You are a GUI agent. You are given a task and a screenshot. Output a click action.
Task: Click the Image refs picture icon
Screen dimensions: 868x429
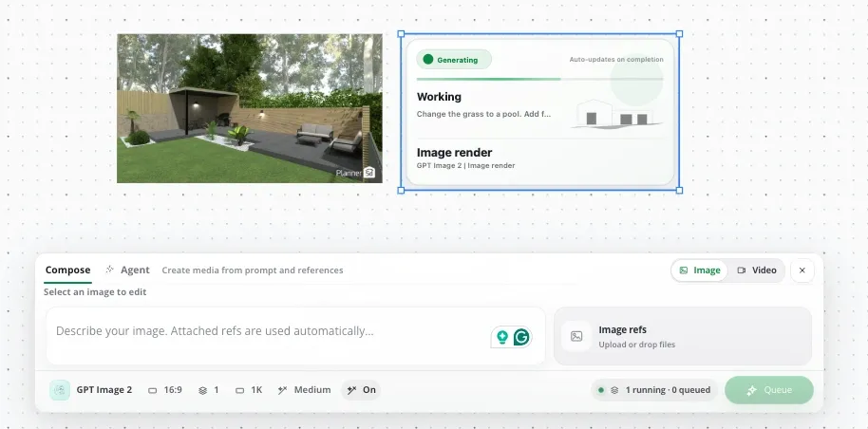(576, 336)
